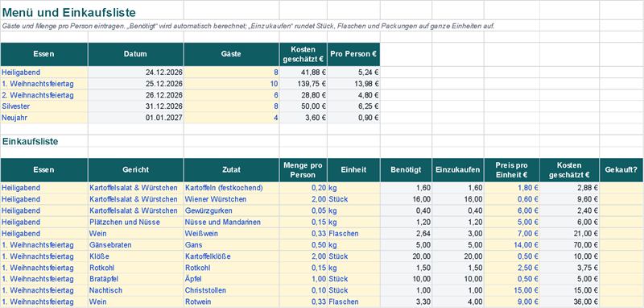Click the 'Christstollen' ingredient cell

click(x=232, y=290)
